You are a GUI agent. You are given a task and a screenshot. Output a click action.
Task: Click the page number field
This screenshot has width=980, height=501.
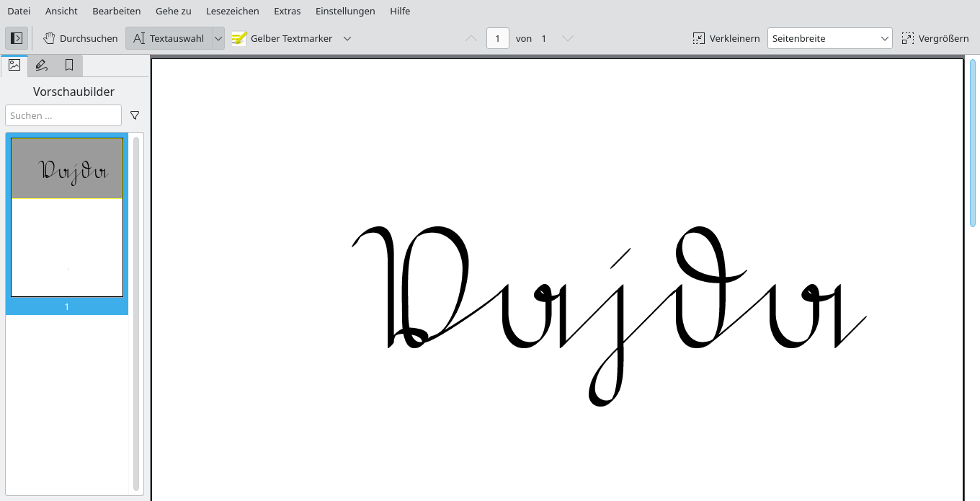click(498, 38)
